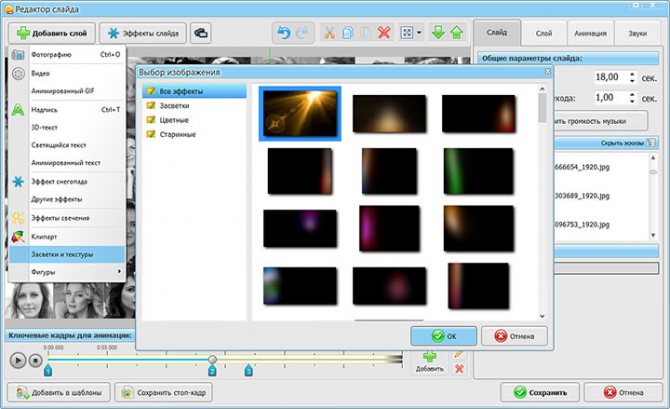Image resolution: width=670 pixels, height=409 pixels.
Task: Click the scissors Cut icon
Action: (328, 33)
